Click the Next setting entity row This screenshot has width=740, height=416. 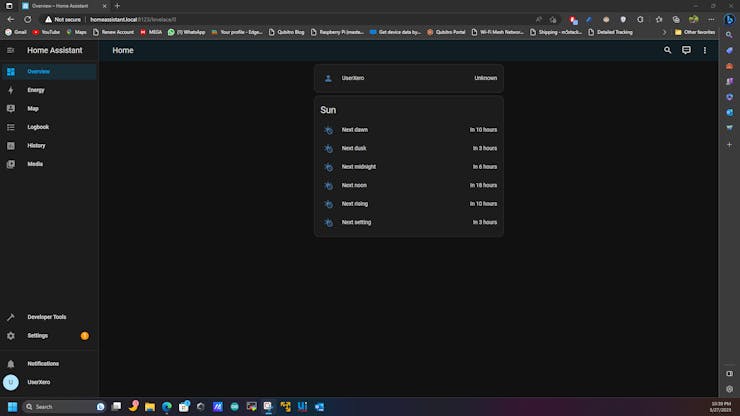(x=408, y=222)
